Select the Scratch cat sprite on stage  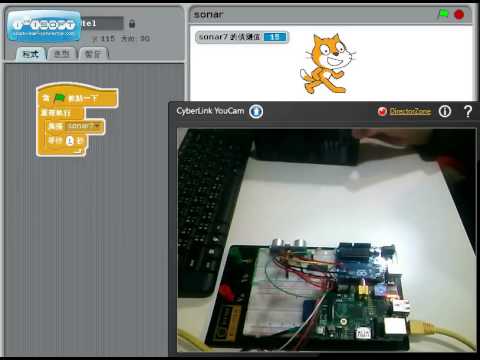[x=327, y=63]
